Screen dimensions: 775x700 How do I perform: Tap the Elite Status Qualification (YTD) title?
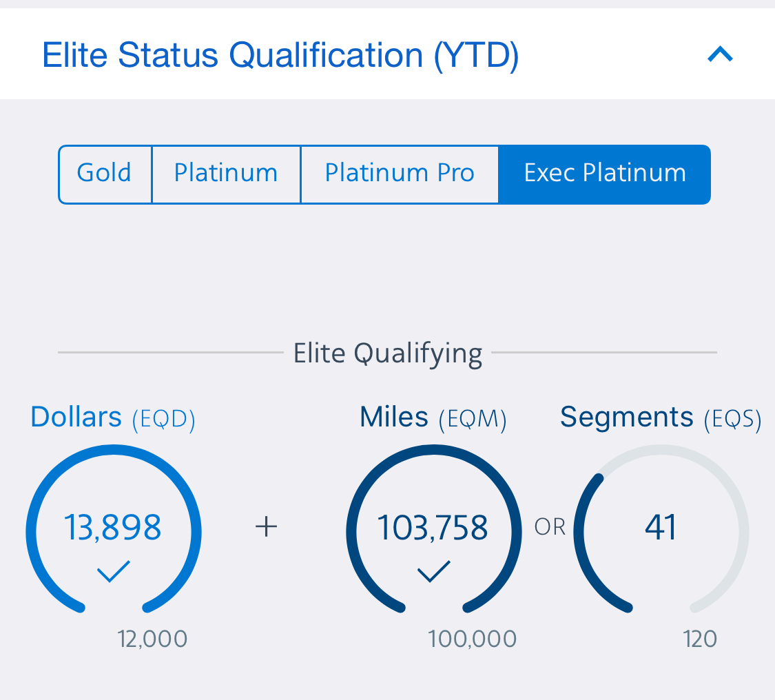(x=280, y=55)
